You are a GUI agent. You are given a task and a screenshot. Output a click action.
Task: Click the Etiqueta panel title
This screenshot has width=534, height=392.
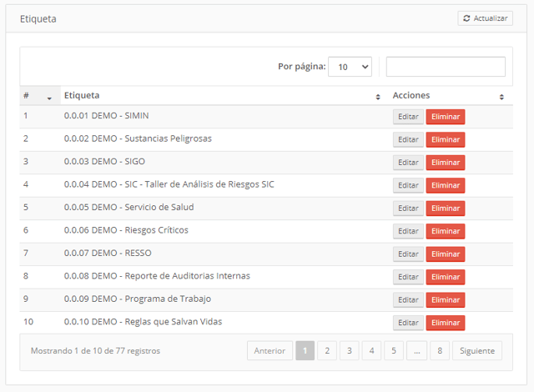tap(38, 19)
